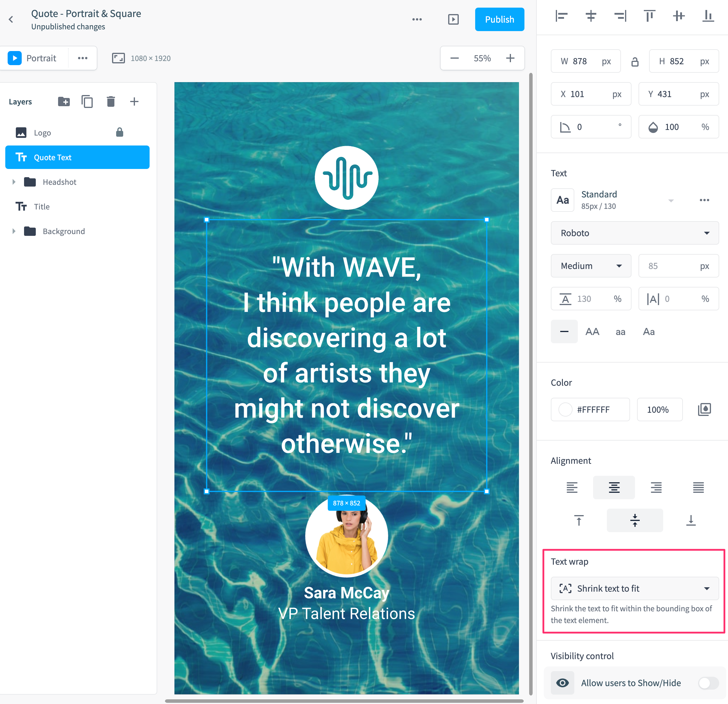Click the headshot photo on canvas
The height and width of the screenshot is (704, 728).
pos(346,536)
